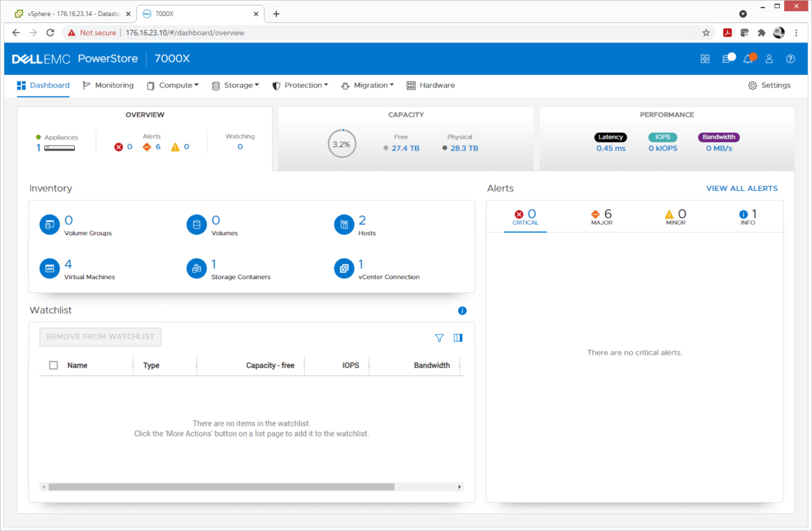Image resolution: width=812 pixels, height=531 pixels.
Task: Click the Storage Containers inventory icon
Action: [x=196, y=269]
